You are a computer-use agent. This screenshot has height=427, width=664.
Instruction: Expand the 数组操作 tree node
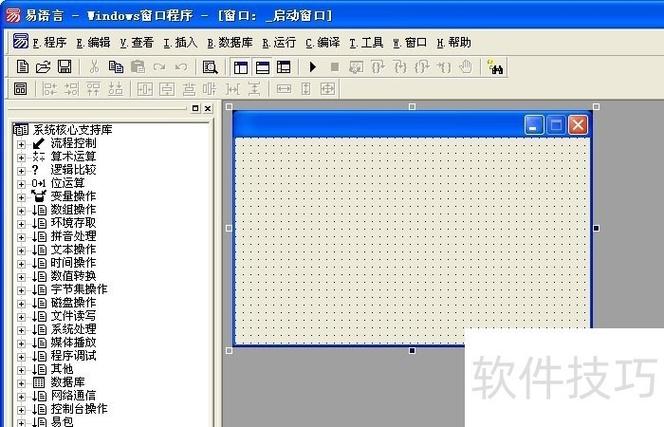(x=21, y=211)
